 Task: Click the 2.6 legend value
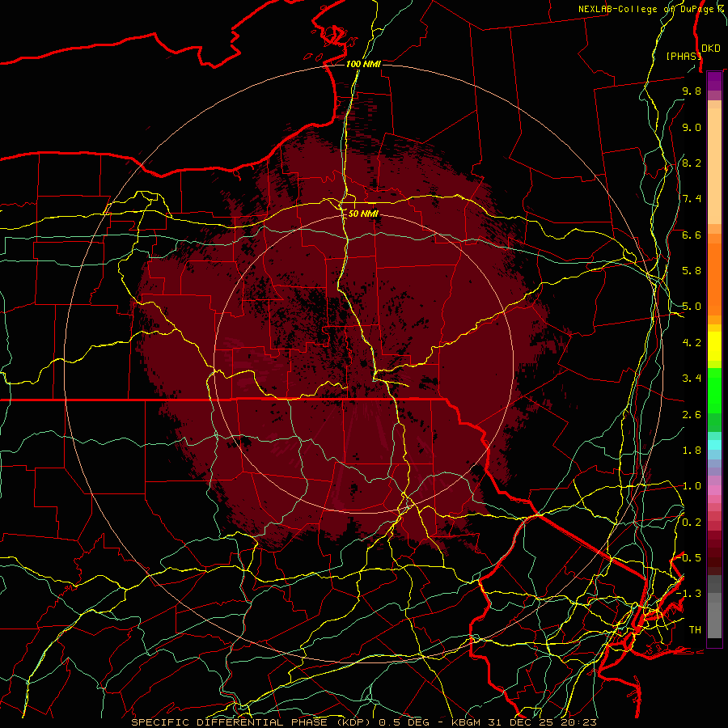(692, 415)
